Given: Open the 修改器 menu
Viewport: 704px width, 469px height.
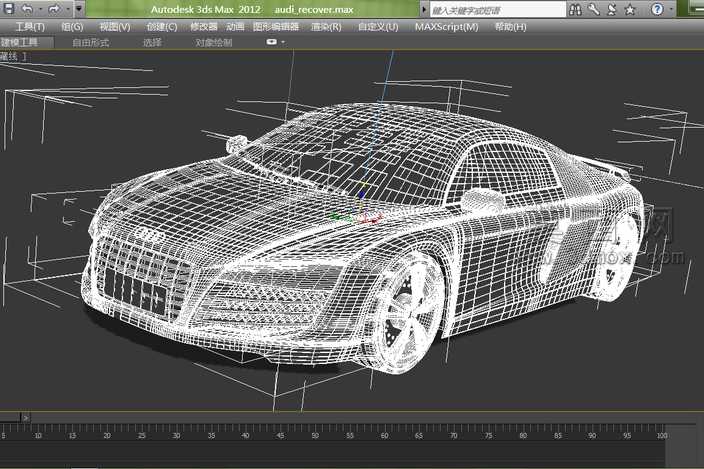Looking at the screenshot, I should (x=203, y=27).
